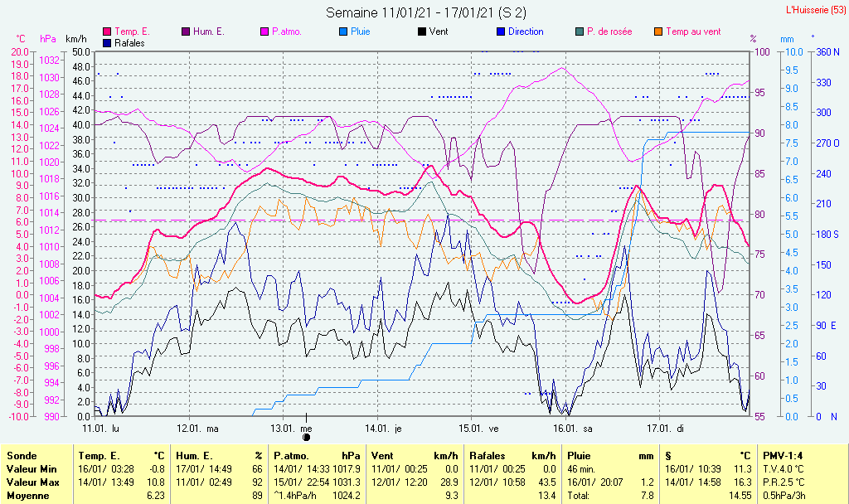
Task: Click the 'PMV-1:4' header cell
Action: tap(783, 456)
